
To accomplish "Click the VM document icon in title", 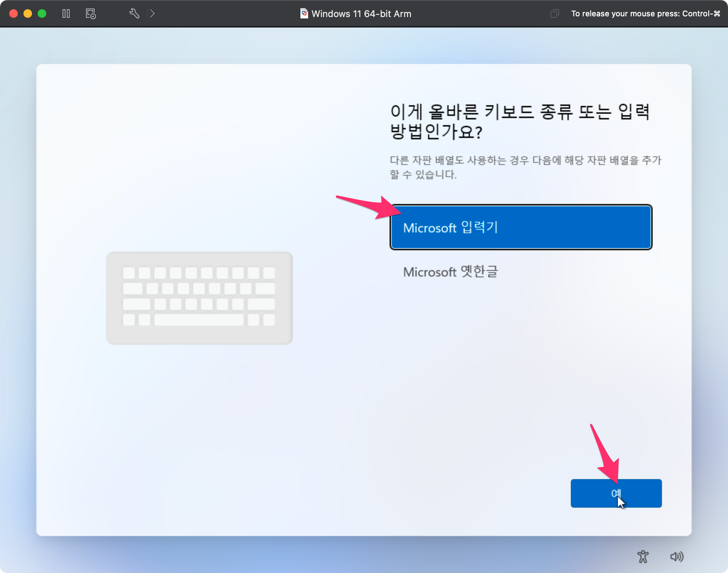I will [x=304, y=14].
